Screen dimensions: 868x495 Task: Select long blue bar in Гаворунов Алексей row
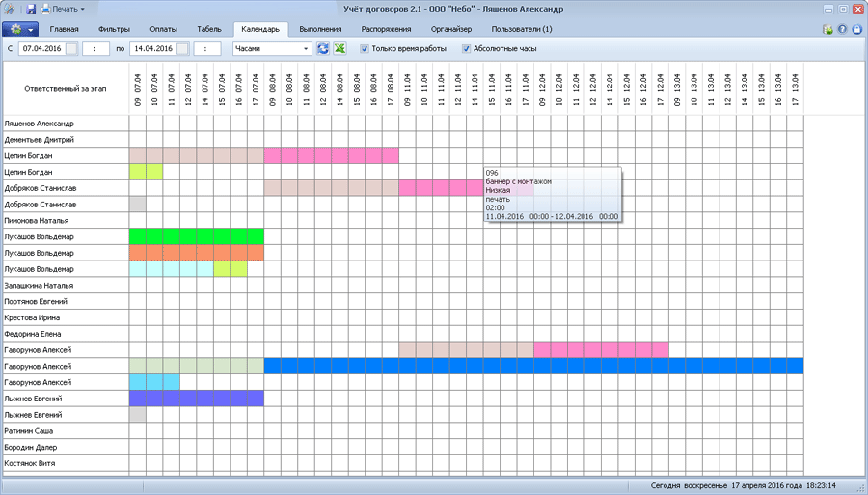point(533,366)
